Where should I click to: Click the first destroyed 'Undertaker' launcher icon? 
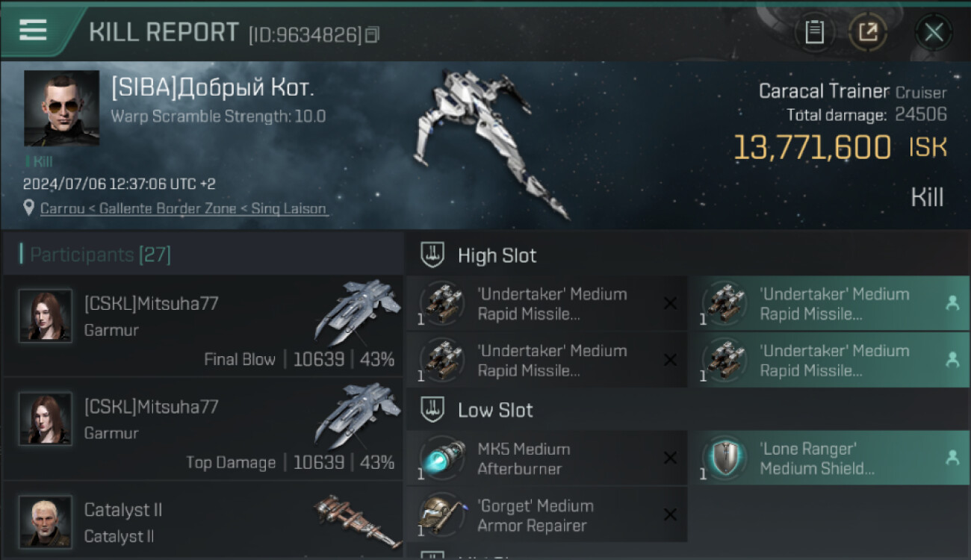click(442, 304)
